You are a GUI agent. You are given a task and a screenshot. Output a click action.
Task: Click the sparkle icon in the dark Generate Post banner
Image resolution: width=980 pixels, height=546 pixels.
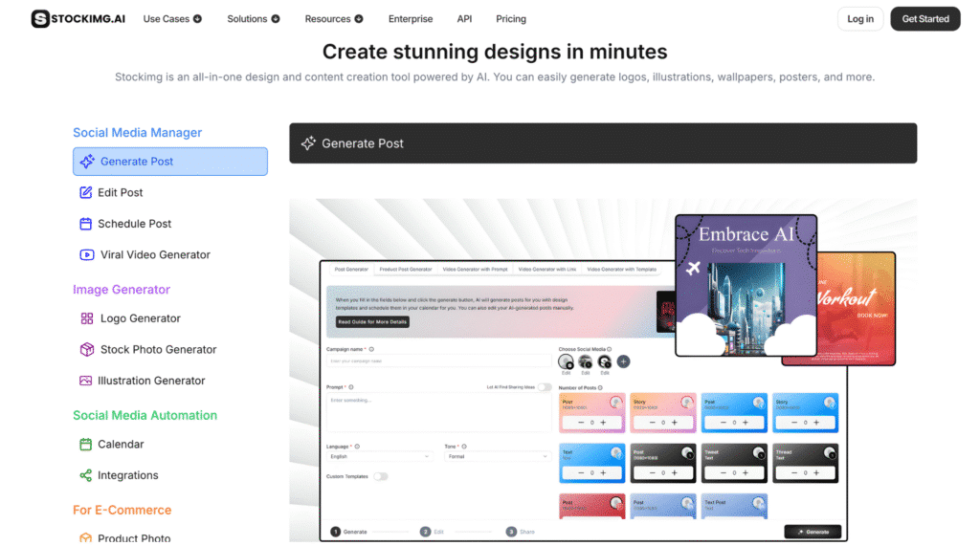(308, 143)
